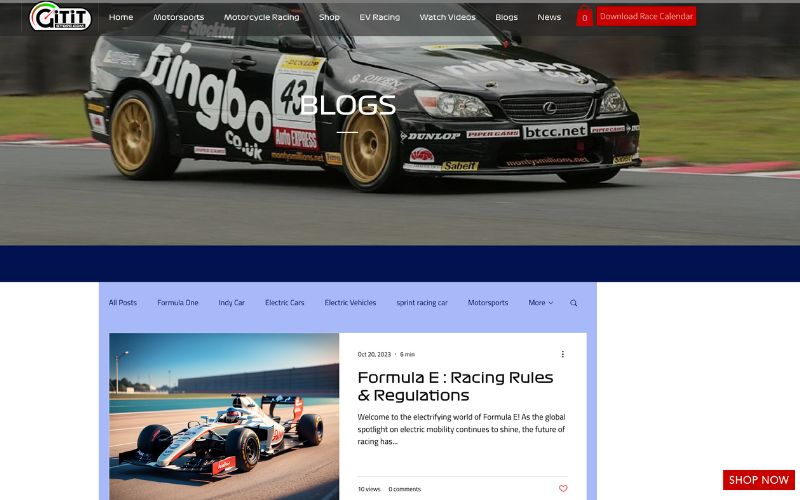Like the Formula E post heart
Image resolution: width=800 pixels, height=500 pixels.
tap(563, 488)
